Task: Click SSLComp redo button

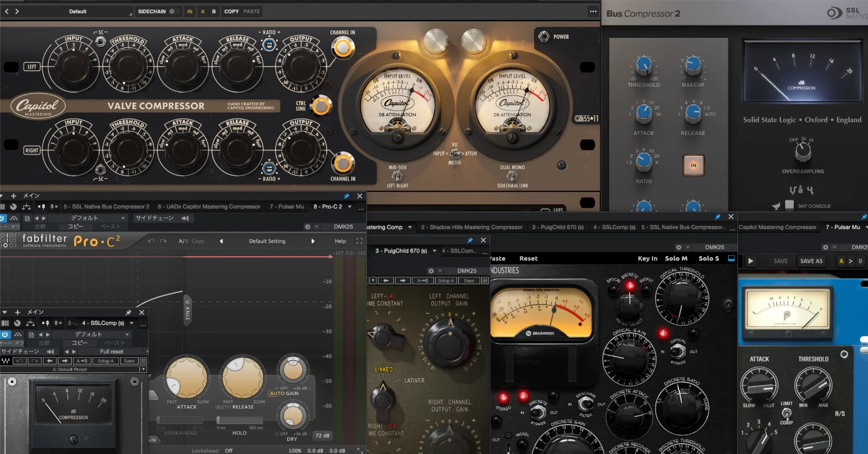Action: tap(34, 361)
